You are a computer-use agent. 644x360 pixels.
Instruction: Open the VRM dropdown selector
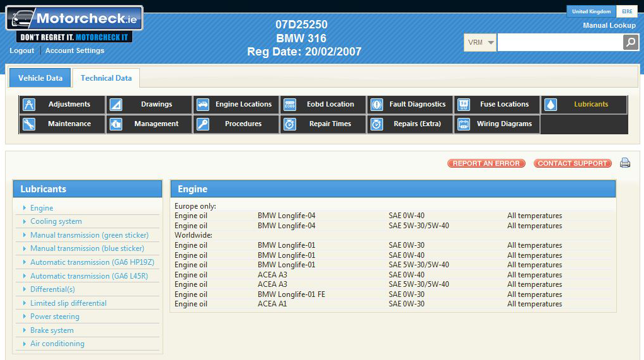[480, 42]
